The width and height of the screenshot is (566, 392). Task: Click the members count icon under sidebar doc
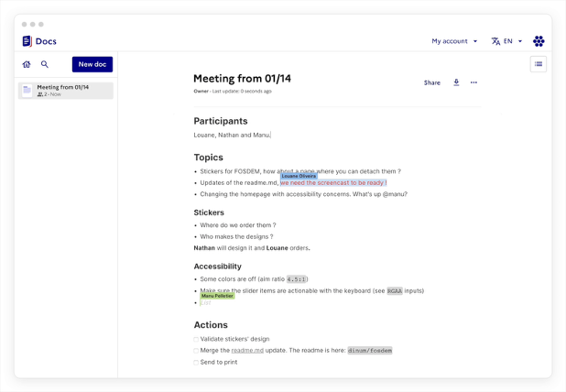[x=39, y=94]
